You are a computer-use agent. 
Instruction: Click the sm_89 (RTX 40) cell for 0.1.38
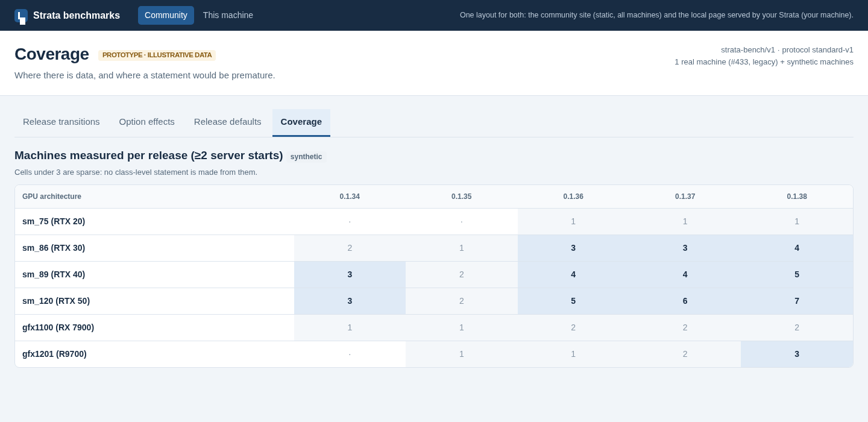[797, 274]
